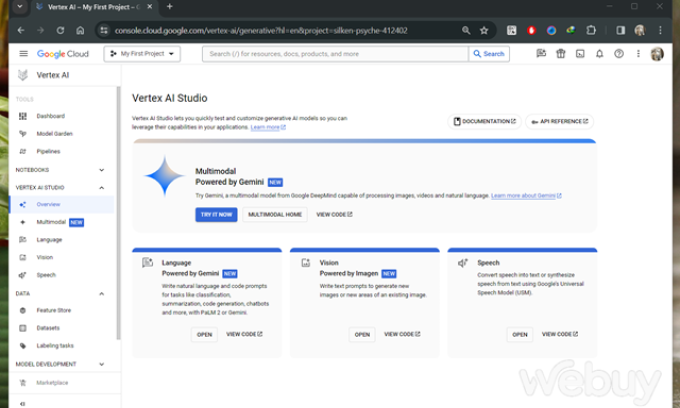Open Learn more about Gemini link
This screenshot has width=680, height=408.
pos(526,196)
